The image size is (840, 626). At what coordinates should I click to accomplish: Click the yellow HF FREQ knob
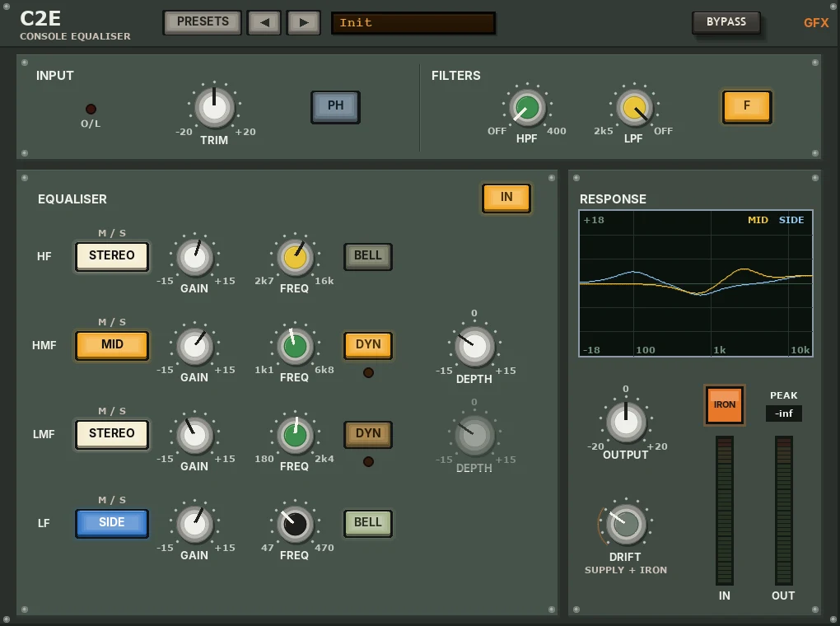point(295,257)
